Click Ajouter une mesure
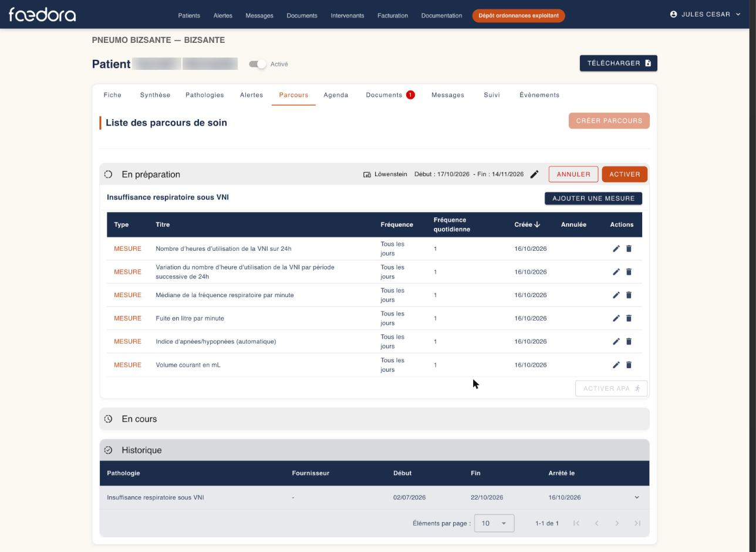Viewport: 756px width, 552px height. click(593, 198)
